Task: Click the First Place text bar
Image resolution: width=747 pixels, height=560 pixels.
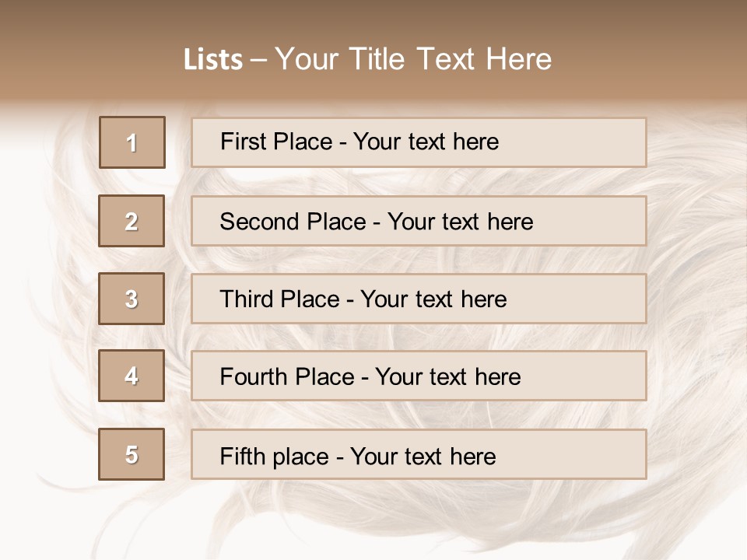Action: pos(419,142)
